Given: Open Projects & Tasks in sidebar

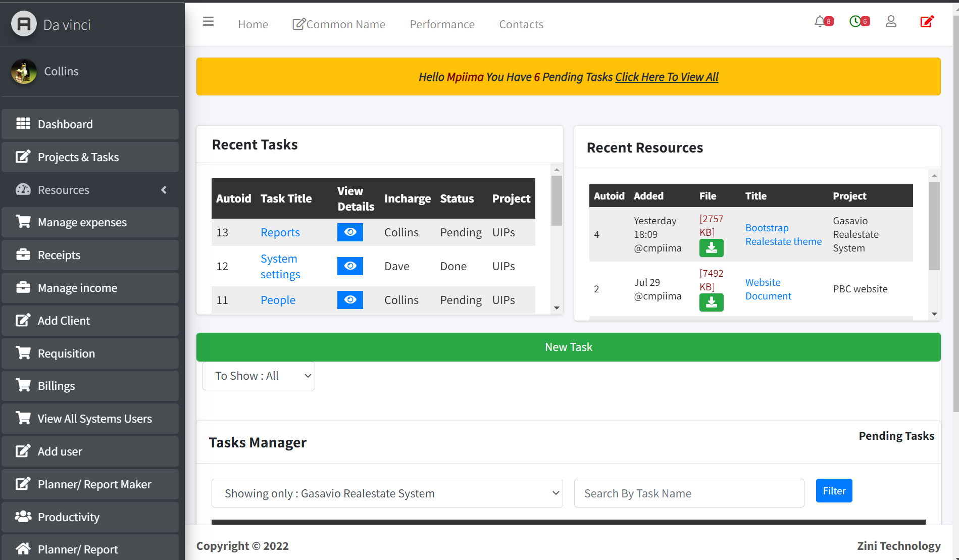Looking at the screenshot, I should click(x=90, y=157).
